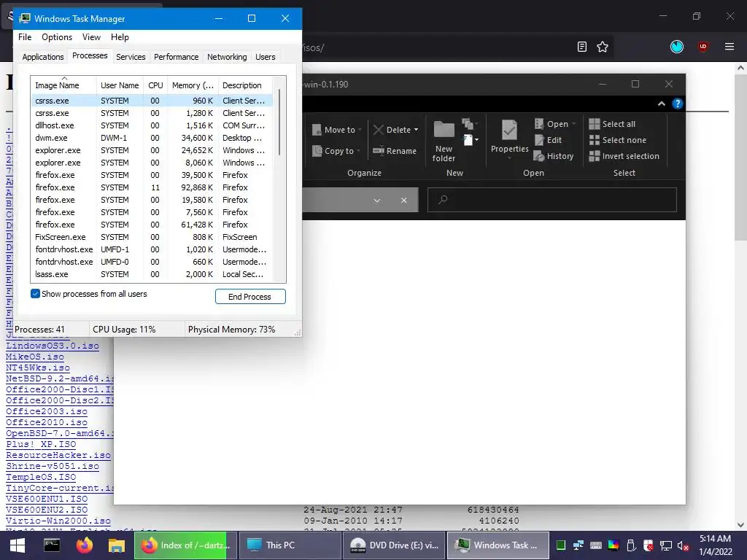Screen dimensions: 747x560
Task: Open the Delete dropdown arrow in ribbon
Action: click(x=416, y=130)
